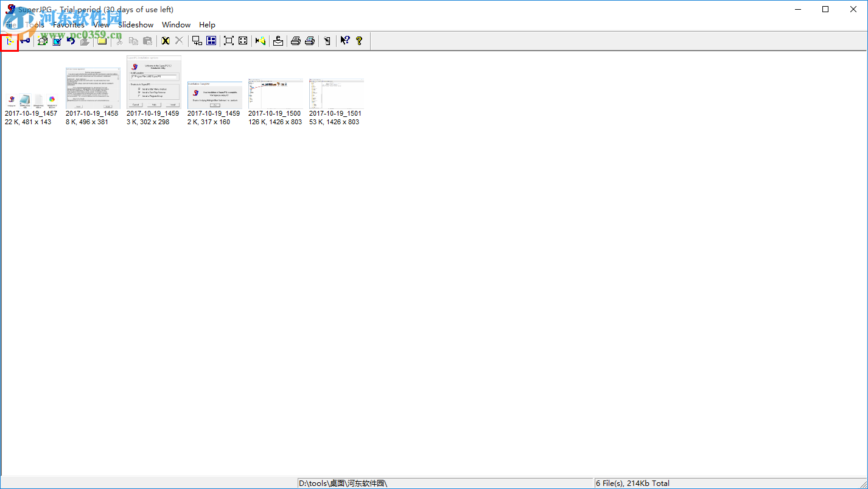Click the thumbnail size icon with two rectangles
Viewport: 868px width, 489px height.
(x=197, y=41)
